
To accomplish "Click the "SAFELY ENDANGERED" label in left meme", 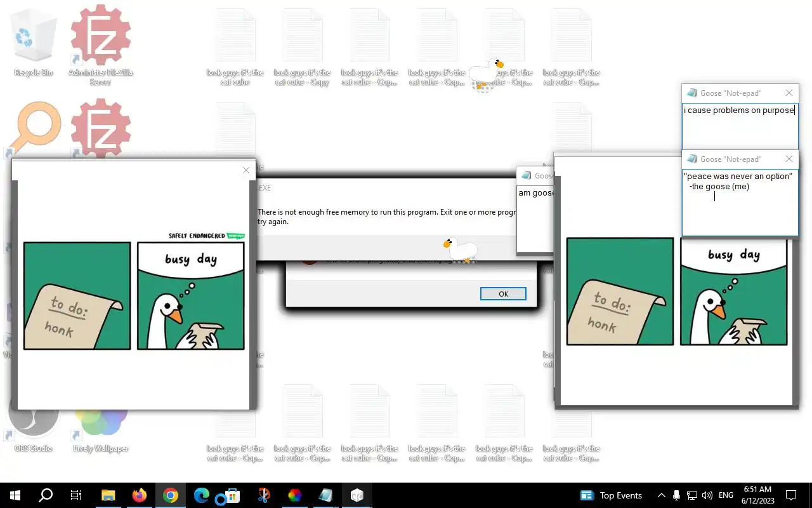I will (197, 236).
